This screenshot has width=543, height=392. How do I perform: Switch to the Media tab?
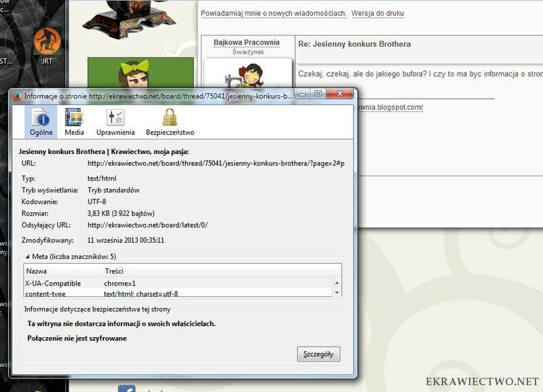pyautogui.click(x=74, y=122)
